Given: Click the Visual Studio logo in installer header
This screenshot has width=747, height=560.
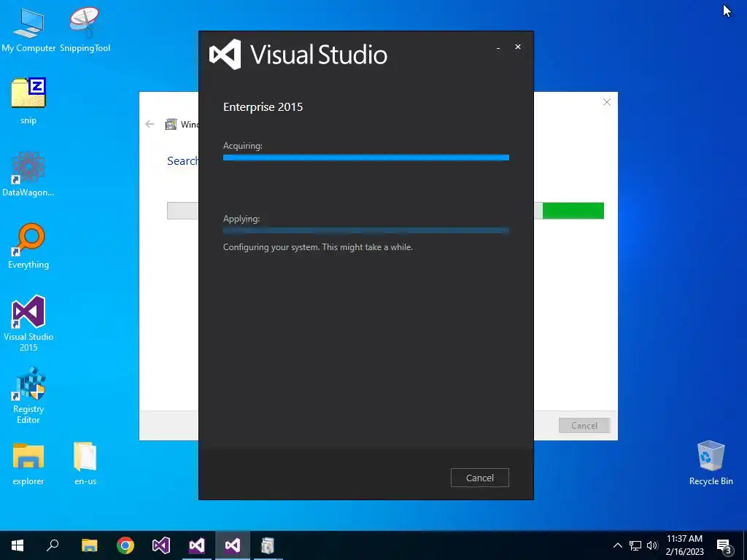Looking at the screenshot, I should tap(225, 54).
